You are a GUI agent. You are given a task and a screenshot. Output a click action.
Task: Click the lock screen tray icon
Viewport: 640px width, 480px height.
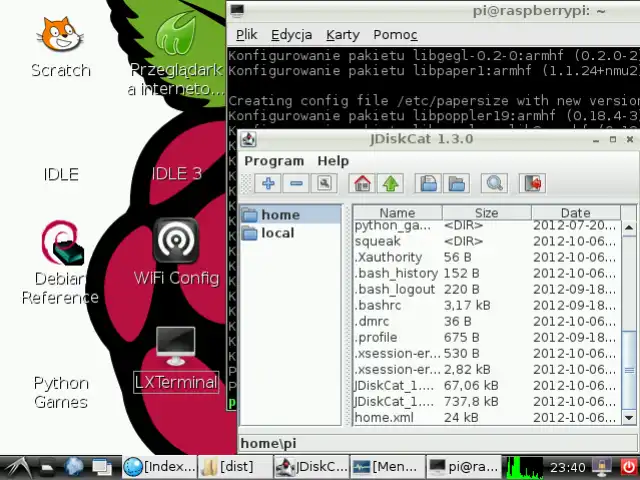(x=602, y=467)
